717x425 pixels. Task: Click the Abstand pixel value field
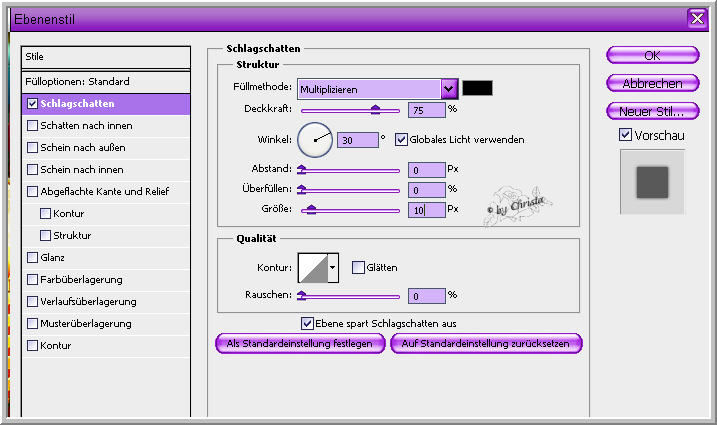tap(426, 170)
